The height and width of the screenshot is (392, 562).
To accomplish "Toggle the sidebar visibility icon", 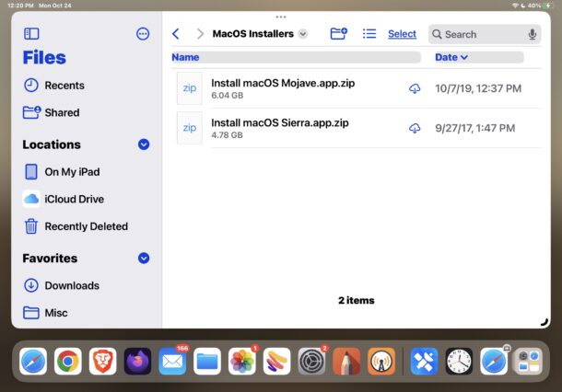I will [31, 34].
